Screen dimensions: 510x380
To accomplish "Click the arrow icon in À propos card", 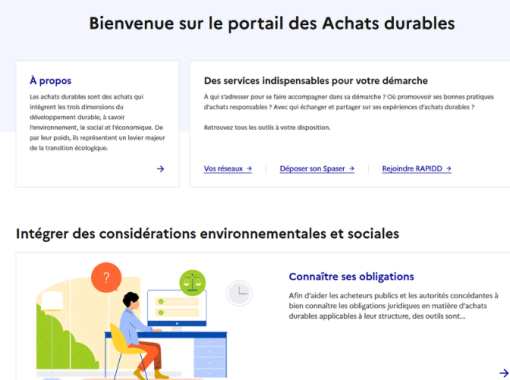I will click(160, 169).
